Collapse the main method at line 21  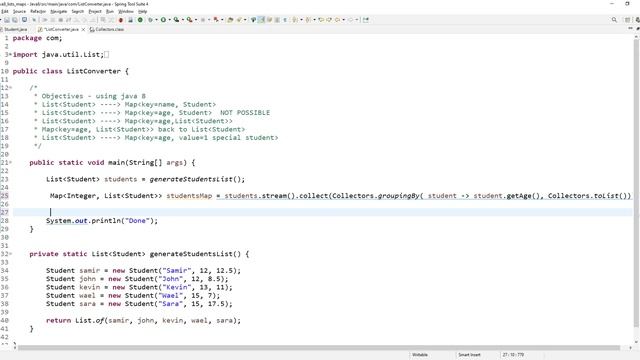tap(10, 162)
